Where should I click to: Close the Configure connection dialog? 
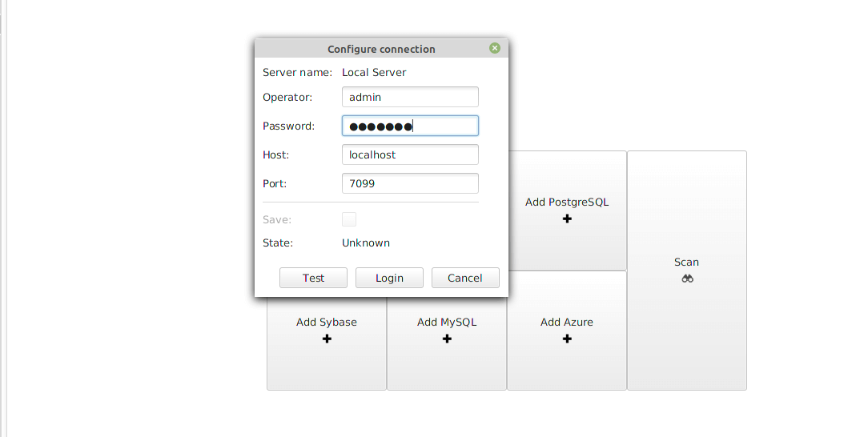(495, 48)
